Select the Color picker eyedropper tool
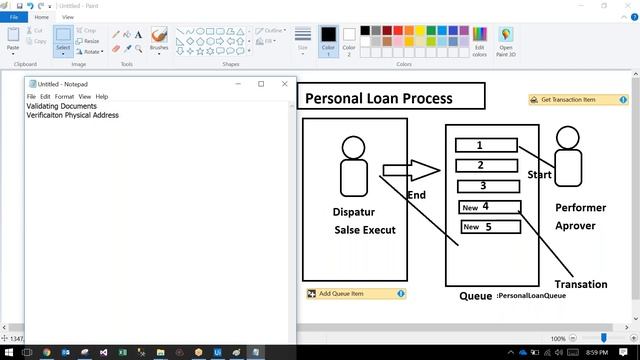 tap(127, 49)
